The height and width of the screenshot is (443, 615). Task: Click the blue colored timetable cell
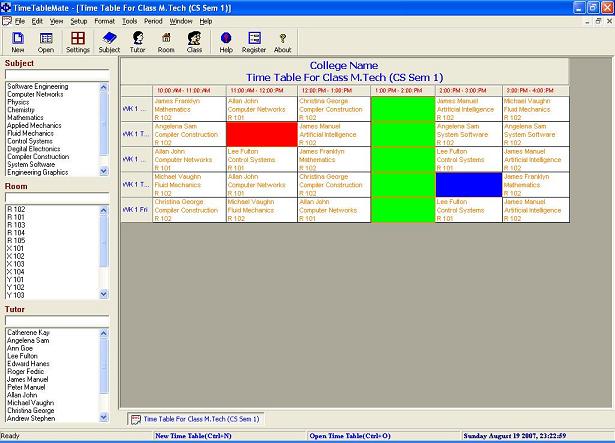point(468,184)
